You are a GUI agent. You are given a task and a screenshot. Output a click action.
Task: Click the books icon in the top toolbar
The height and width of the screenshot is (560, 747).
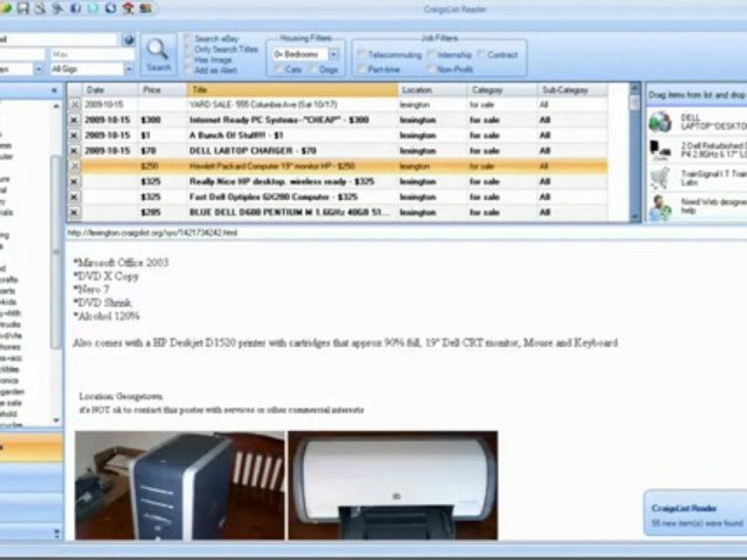tap(146, 8)
